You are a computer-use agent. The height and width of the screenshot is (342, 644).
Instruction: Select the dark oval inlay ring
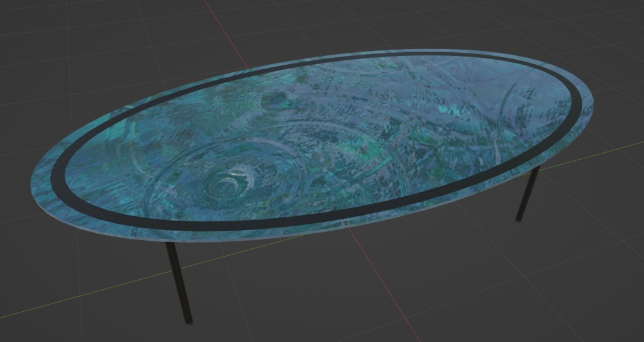(316, 141)
